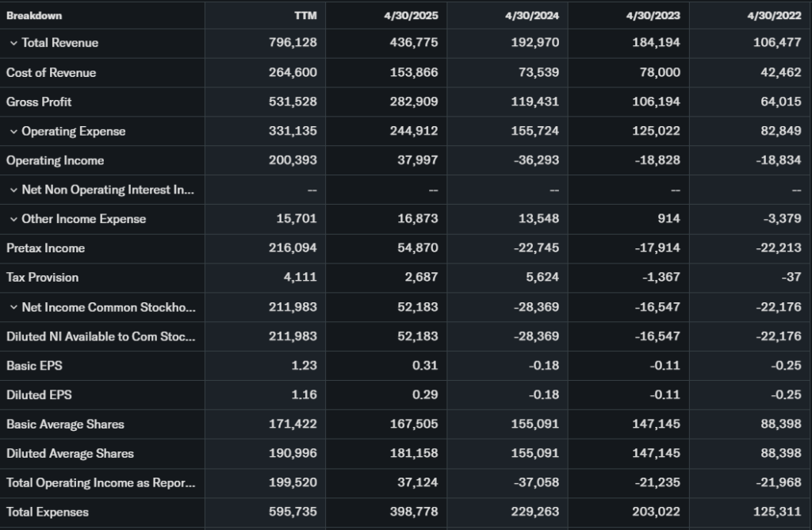Select the Basic Average Shares row label
The height and width of the screenshot is (530, 812).
pyautogui.click(x=65, y=424)
